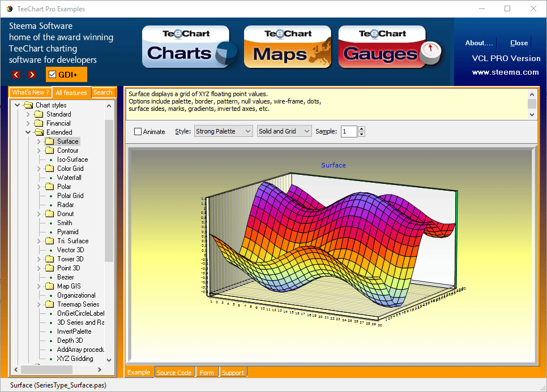Select InvertPalette in the tree
Image resolution: width=547 pixels, height=392 pixels.
(x=74, y=331)
